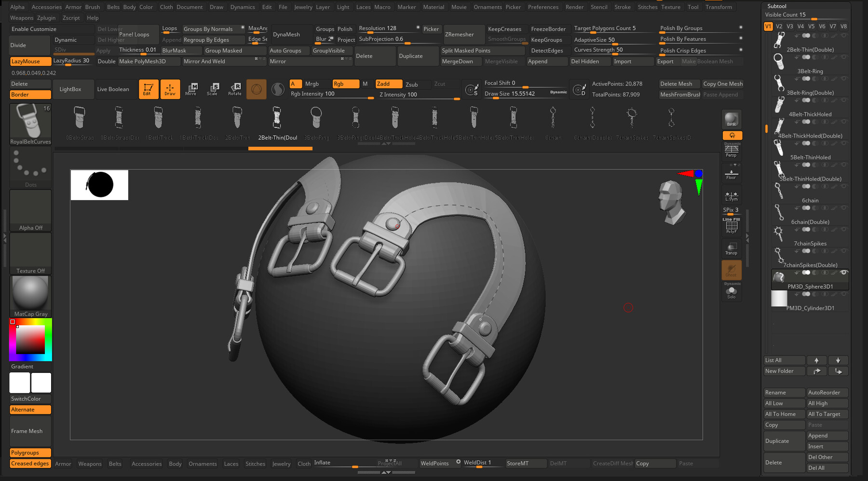This screenshot has height=481, width=868.
Task: Adjust the Z Intensity slider
Action: pyautogui.click(x=419, y=95)
